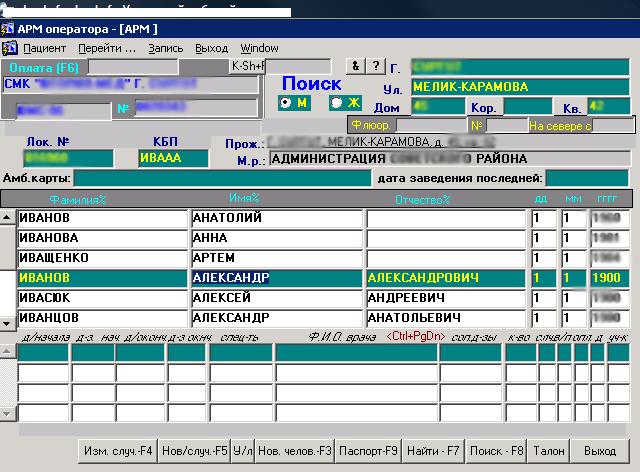This screenshot has width=640, height=472.
Task: Click the app icon in the menu bar
Action: pos(10,48)
